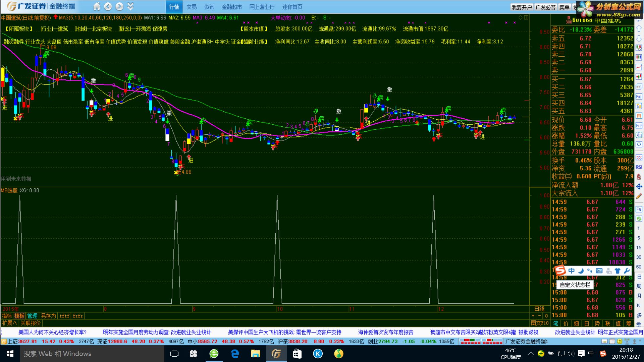644x362 pixels.
Task: Click the 图文F10 button
Action: click(x=540, y=323)
